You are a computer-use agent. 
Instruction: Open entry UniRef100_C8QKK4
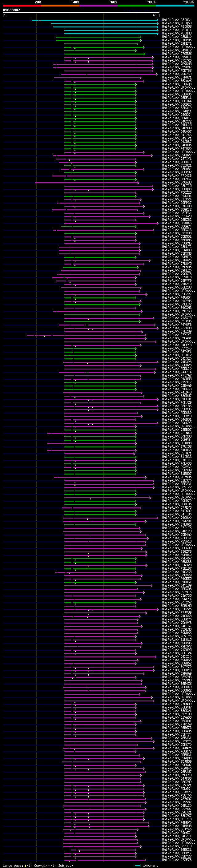(177, 115)
